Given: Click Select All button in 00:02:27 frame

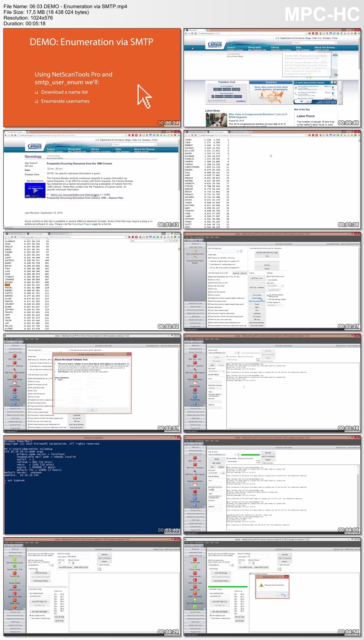Looking at the screenshot, I should coord(236,273).
